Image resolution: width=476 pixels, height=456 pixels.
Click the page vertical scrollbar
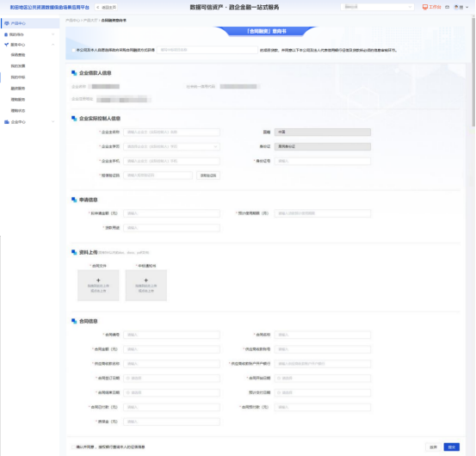(473, 71)
